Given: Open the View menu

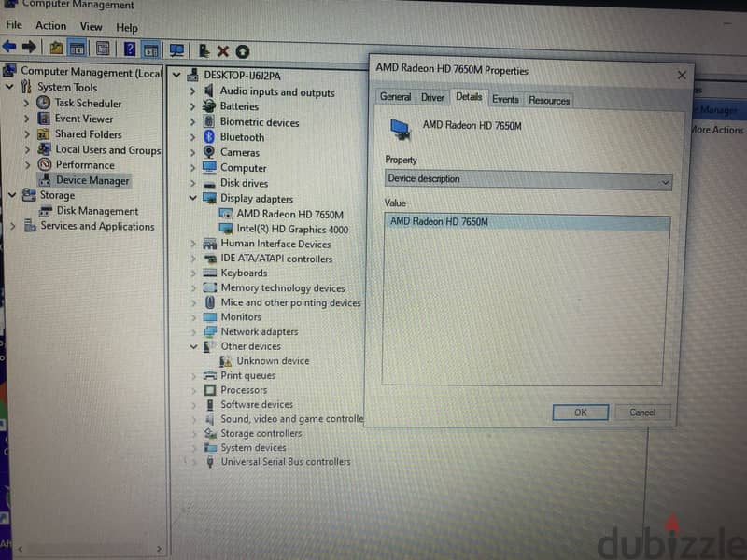Looking at the screenshot, I should 91,27.
